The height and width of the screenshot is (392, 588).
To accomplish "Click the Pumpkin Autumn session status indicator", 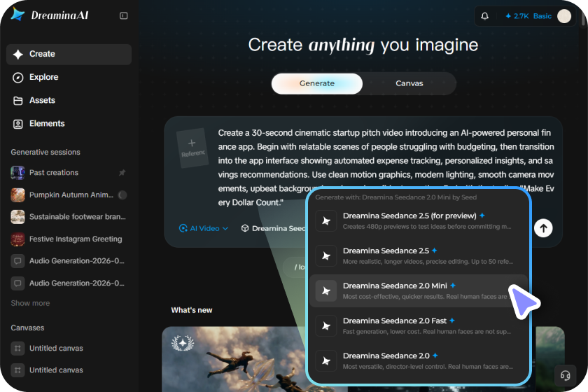I will click(122, 195).
